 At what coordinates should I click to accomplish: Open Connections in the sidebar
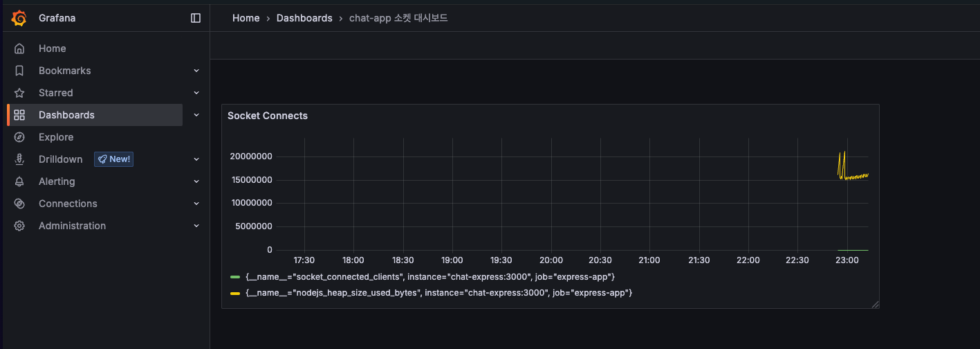coord(68,204)
